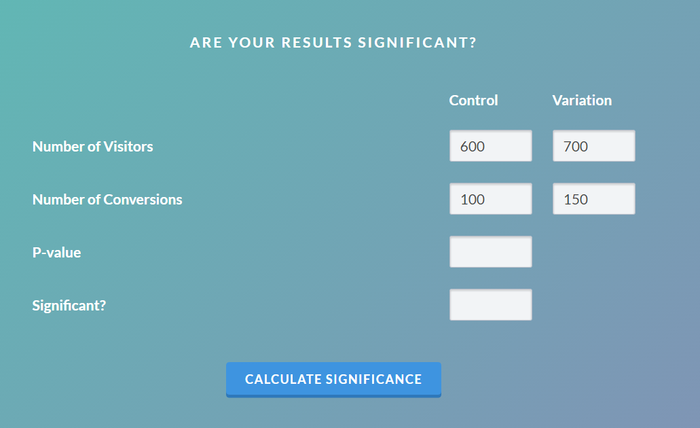Click the Control column header
This screenshot has height=428, width=700.
click(473, 100)
